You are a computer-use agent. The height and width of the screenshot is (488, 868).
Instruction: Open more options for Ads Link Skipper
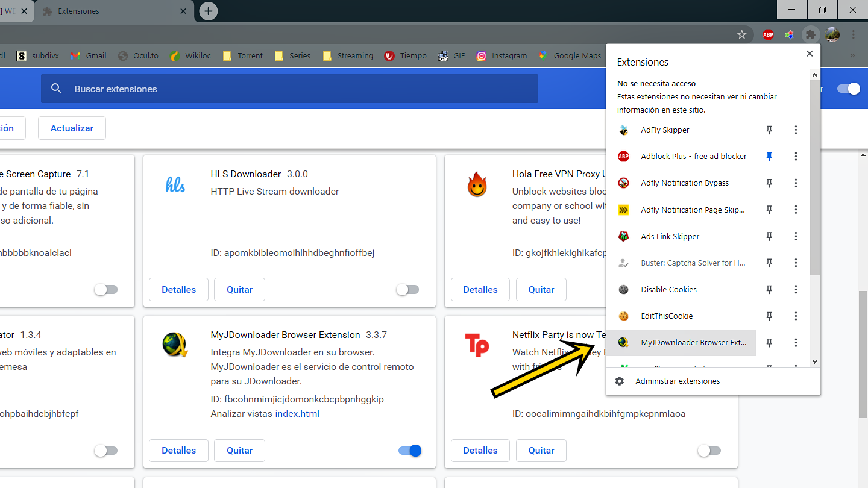pos(796,236)
